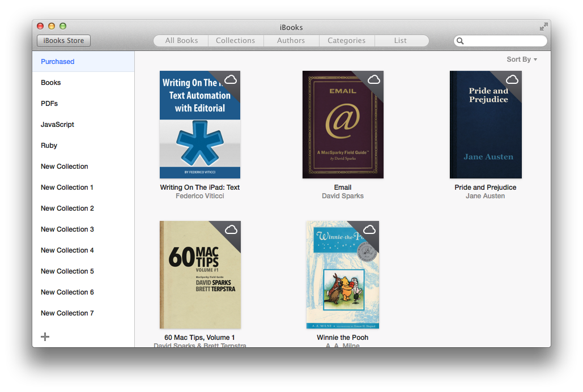Click the iCloud icon on Winnie the Pooh
583x392 pixels.
pyautogui.click(x=369, y=229)
